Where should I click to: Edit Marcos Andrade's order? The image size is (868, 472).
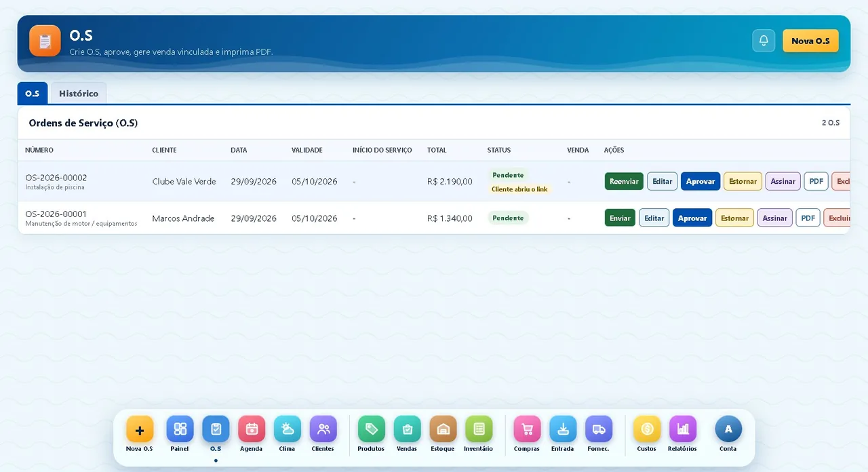pyautogui.click(x=654, y=218)
